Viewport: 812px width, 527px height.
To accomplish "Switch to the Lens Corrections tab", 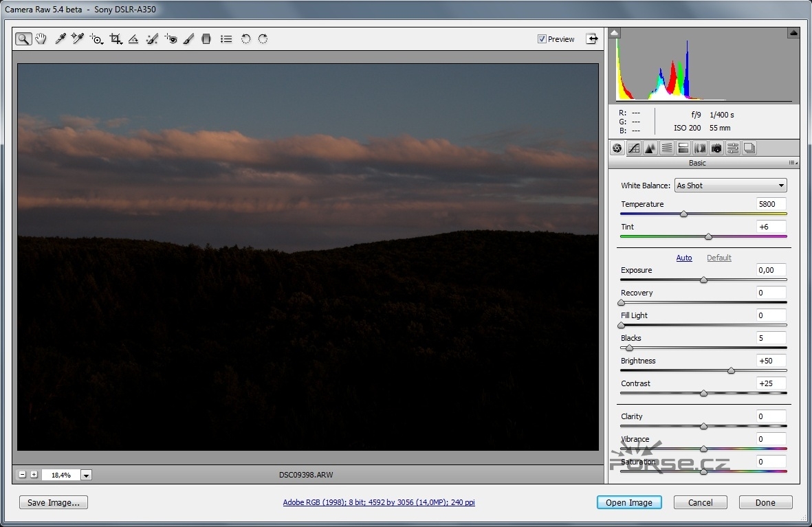I will tap(700, 148).
